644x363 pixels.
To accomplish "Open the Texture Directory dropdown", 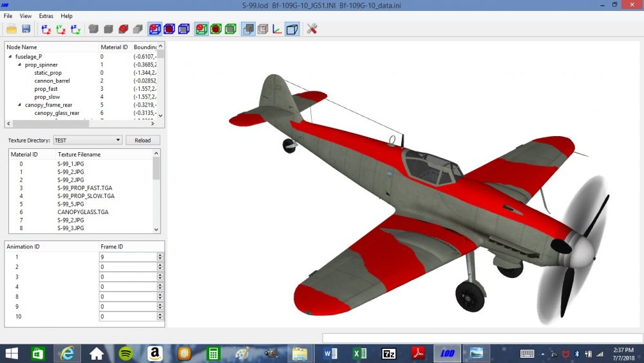I will tap(88, 140).
